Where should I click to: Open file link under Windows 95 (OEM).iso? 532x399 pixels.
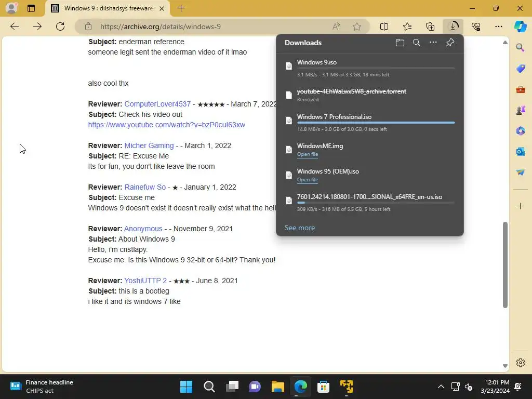tap(308, 180)
